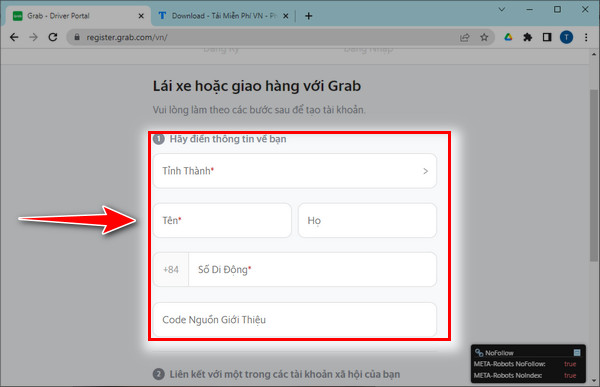The width and height of the screenshot is (600, 387).
Task: Click the address bar URL register.grab.com/vn/
Action: (x=127, y=37)
